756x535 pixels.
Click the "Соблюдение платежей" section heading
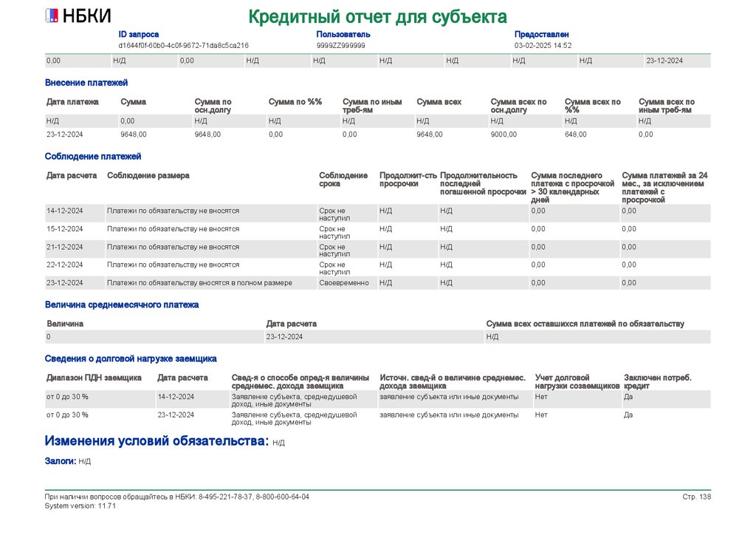point(93,157)
